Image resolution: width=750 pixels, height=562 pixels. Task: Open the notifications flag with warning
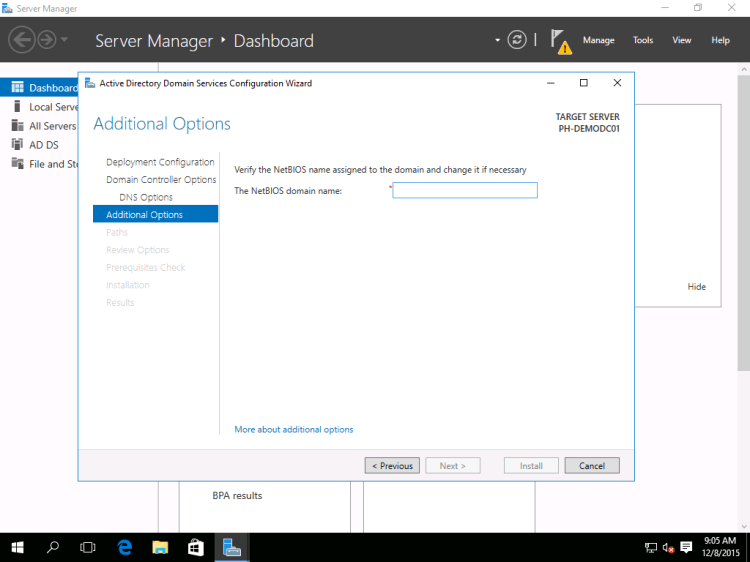click(561, 41)
